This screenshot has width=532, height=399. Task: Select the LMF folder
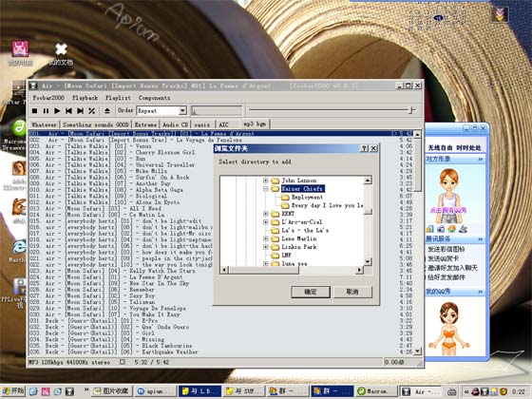tap(286, 256)
